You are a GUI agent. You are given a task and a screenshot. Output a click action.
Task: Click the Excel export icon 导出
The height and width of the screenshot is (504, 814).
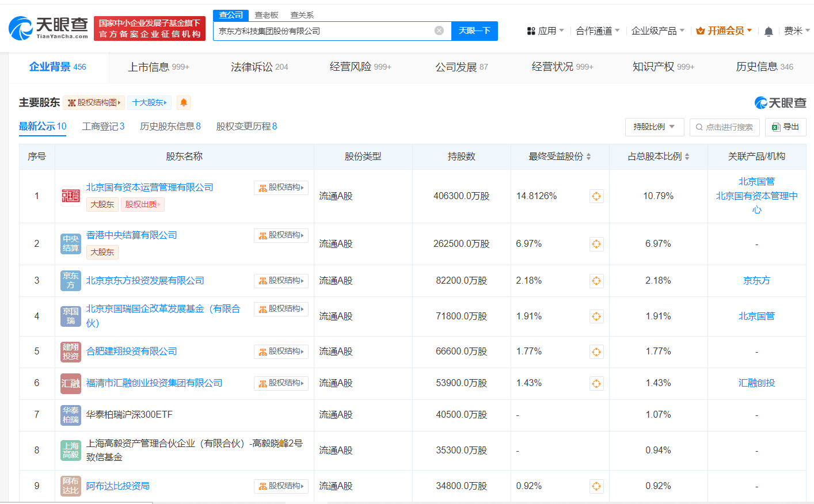pos(785,127)
